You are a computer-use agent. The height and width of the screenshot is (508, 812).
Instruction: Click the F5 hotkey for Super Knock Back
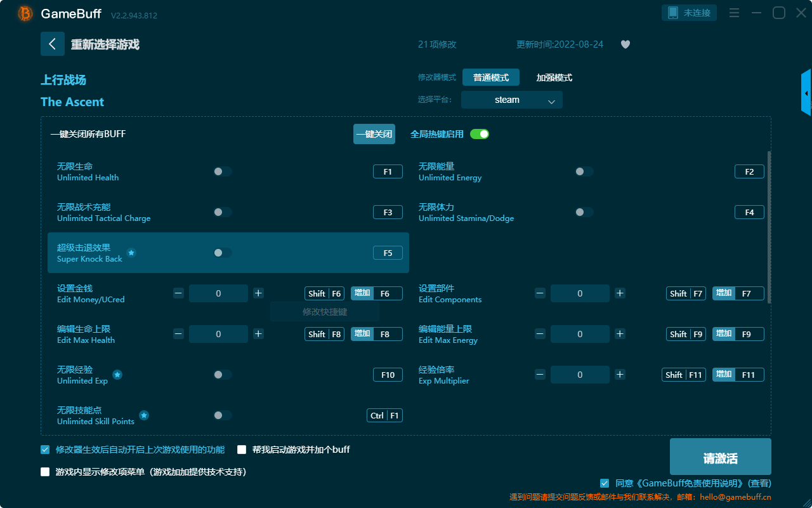pos(388,253)
